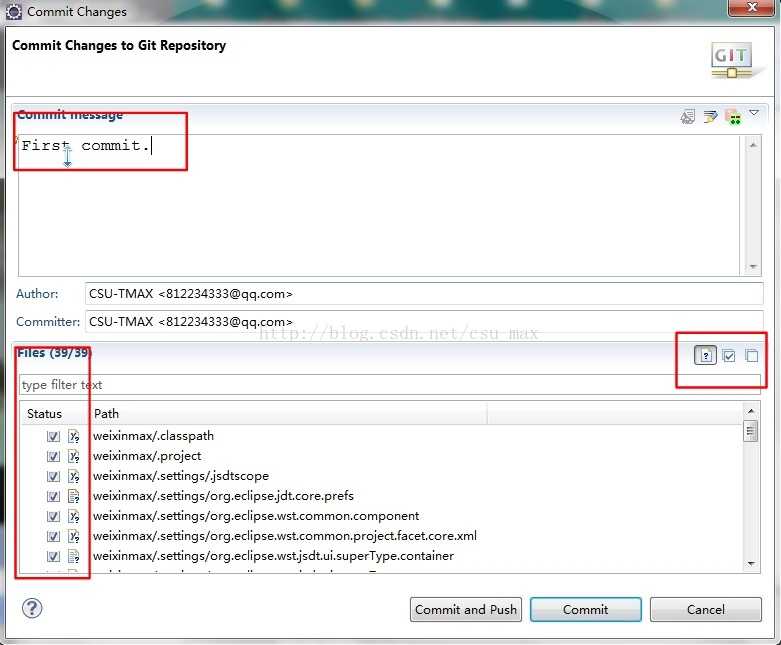The height and width of the screenshot is (645, 781).
Task: Select org.eclipse.jdt.core.prefs path text
Action: point(223,496)
